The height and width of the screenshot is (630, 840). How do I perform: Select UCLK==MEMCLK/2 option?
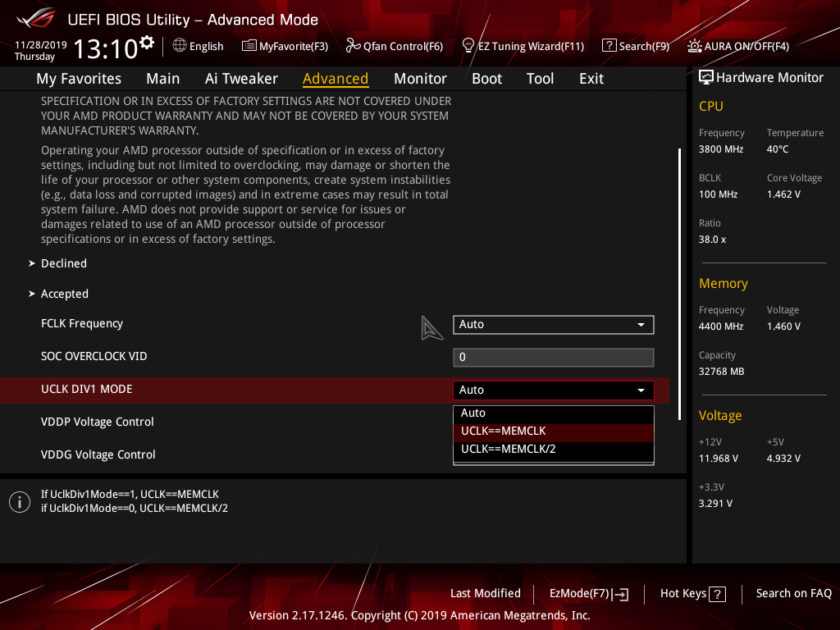[x=554, y=449]
